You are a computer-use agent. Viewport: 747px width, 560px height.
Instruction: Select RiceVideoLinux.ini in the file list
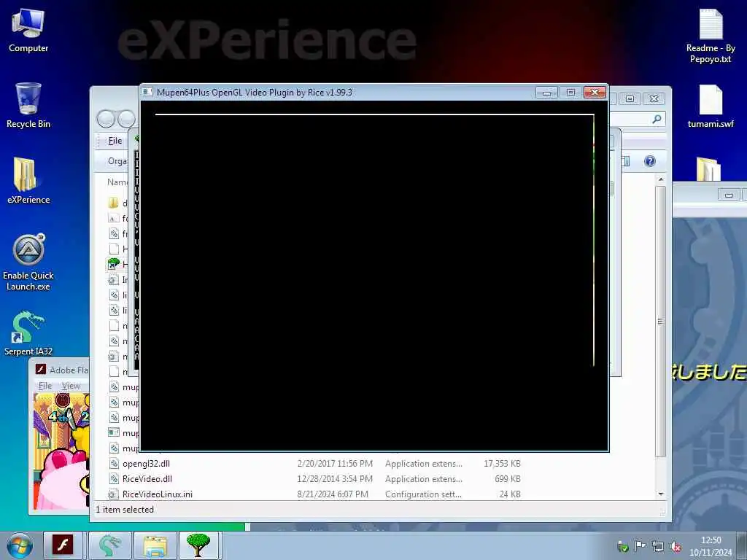tap(158, 494)
